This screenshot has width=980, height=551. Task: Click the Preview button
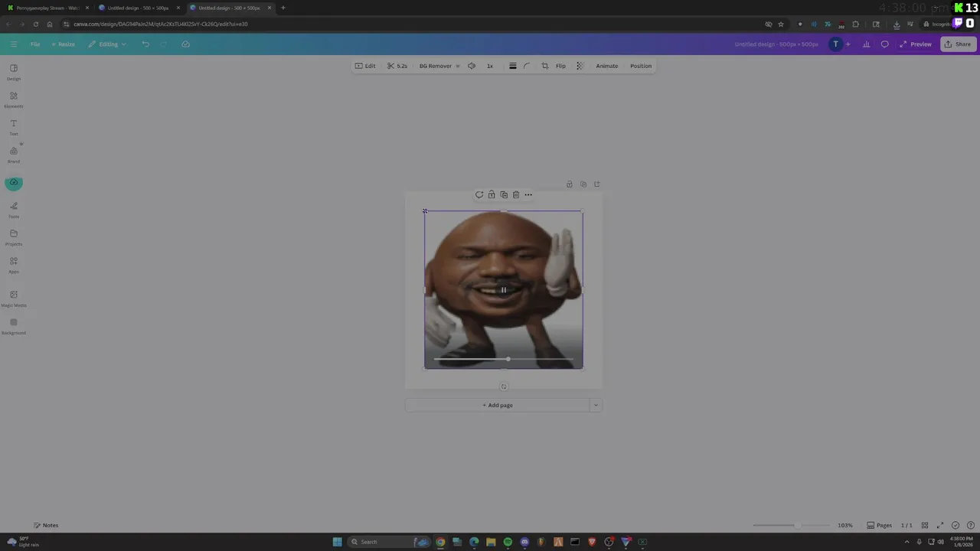916,44
